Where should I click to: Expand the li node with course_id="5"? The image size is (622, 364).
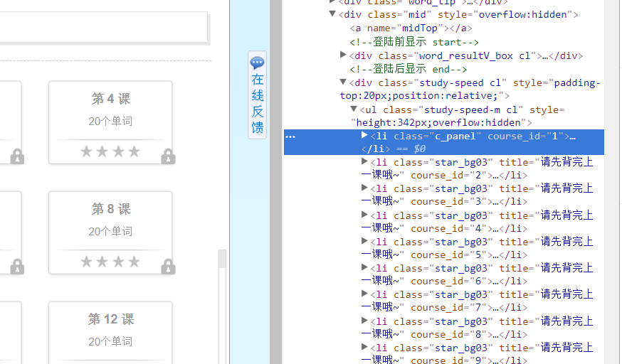[x=364, y=241]
